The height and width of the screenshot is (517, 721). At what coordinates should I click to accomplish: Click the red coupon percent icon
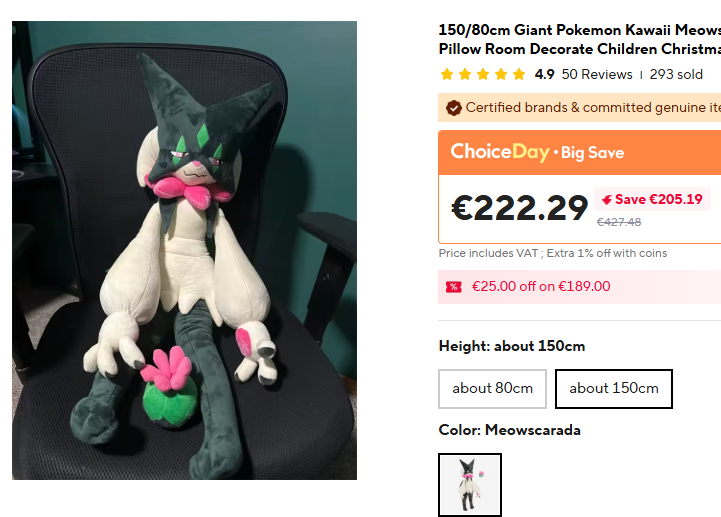[x=453, y=287]
